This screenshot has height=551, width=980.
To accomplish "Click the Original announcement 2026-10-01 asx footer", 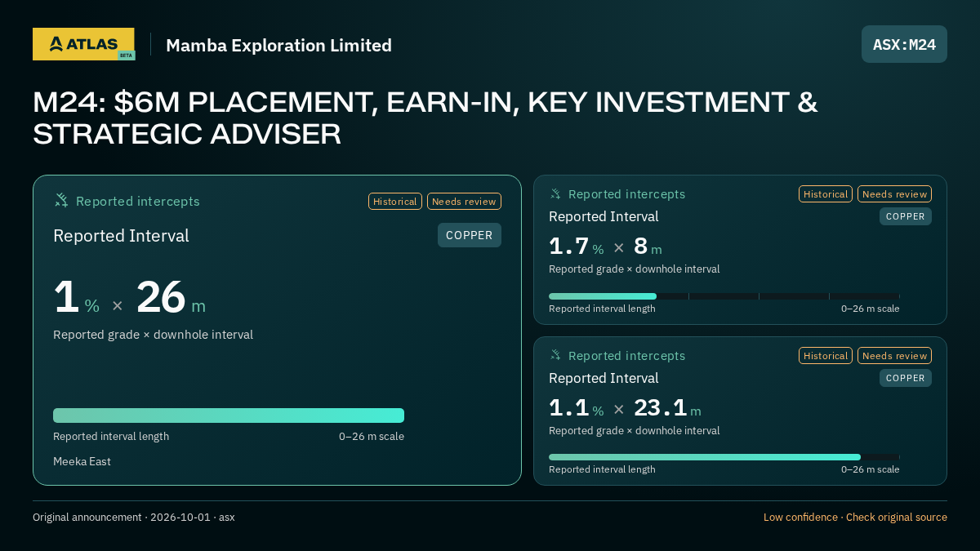I will coord(134,517).
